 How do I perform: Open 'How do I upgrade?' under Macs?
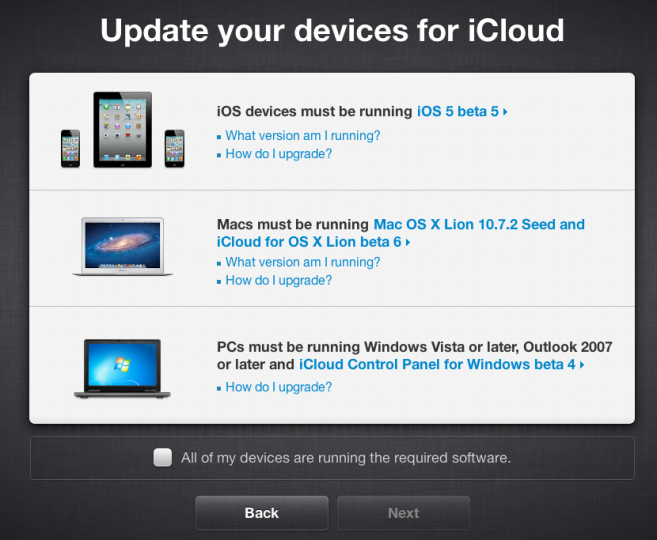point(279,280)
